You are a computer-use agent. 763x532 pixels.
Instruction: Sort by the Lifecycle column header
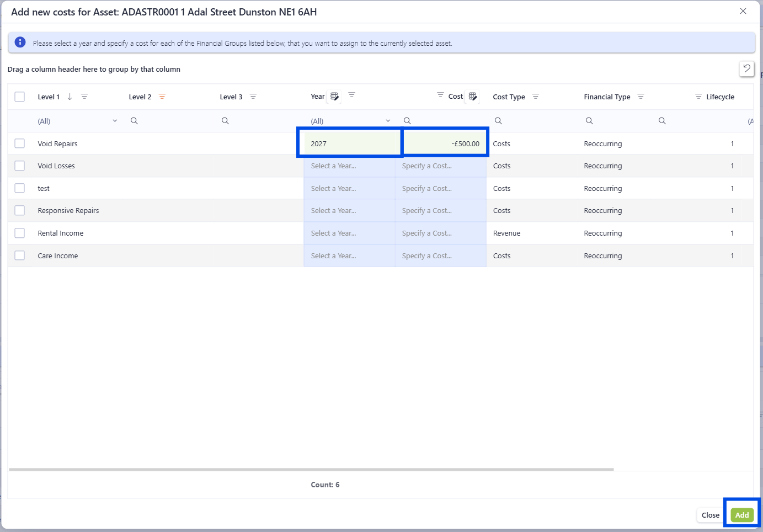pos(720,97)
